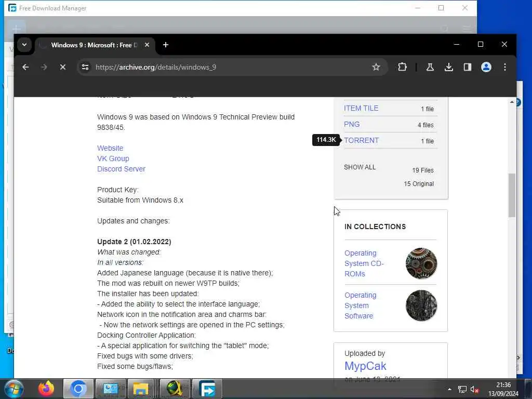
Task: Open the Extensions puzzle icon
Action: point(403,67)
